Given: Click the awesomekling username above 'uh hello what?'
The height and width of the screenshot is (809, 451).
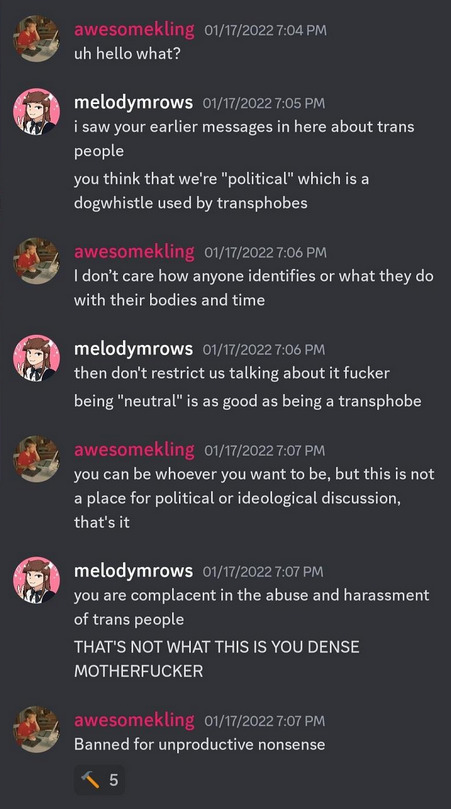Looking at the screenshot, I should pyautogui.click(x=134, y=30).
